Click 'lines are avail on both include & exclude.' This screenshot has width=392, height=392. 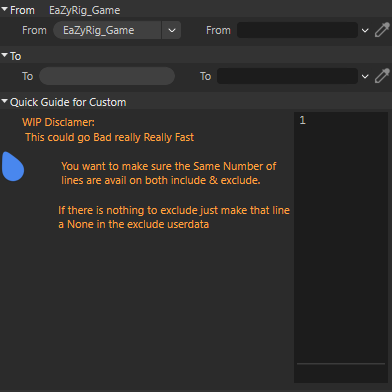point(161,180)
